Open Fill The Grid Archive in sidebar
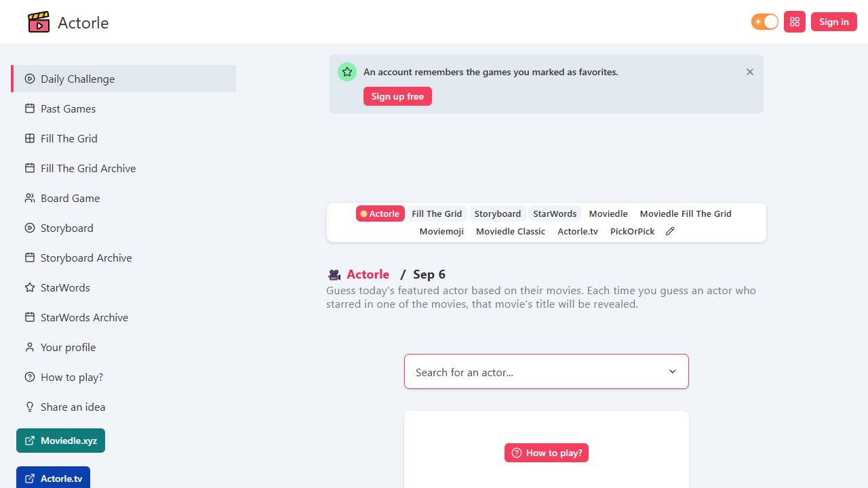 pyautogui.click(x=123, y=168)
